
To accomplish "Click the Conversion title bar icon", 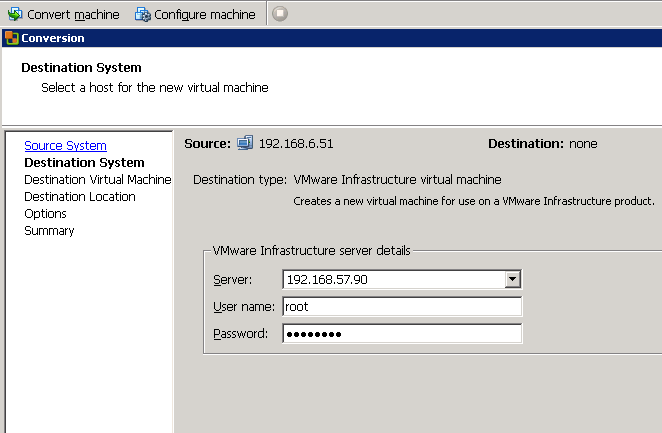I will click(x=12, y=38).
